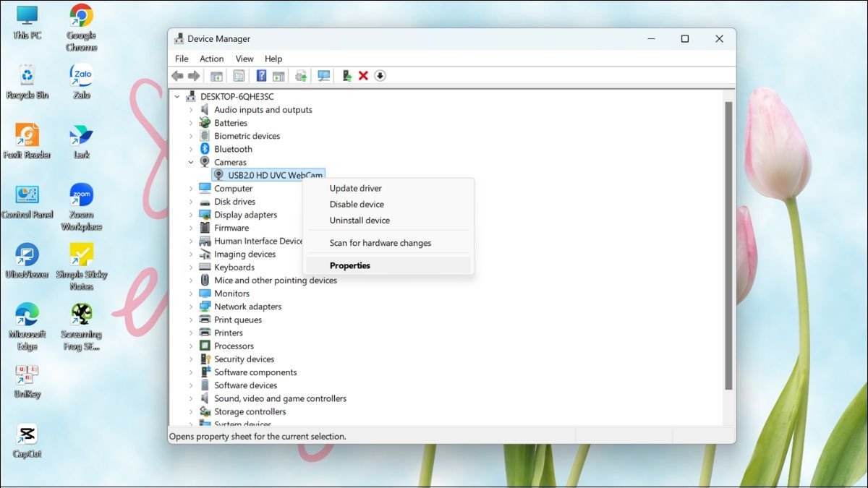Open the Action menu
The height and width of the screenshot is (488, 868).
(211, 59)
